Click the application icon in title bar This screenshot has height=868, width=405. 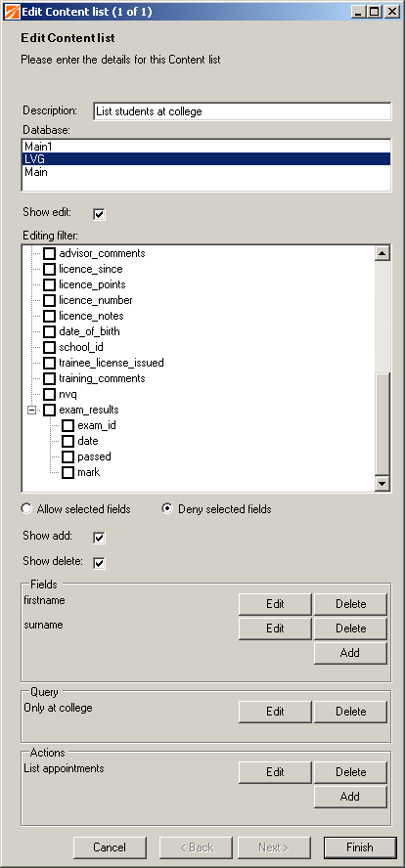[x=12, y=11]
